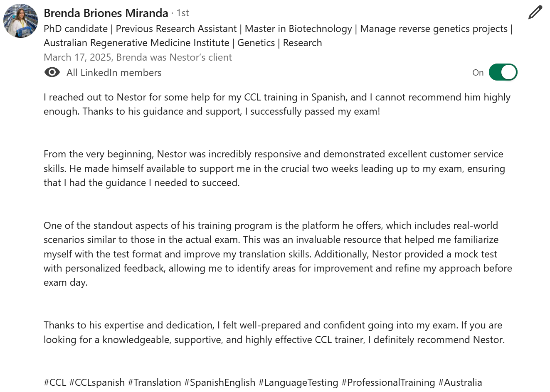Select the "All LinkedIn members" visibility label
The height and width of the screenshot is (392, 550).
(114, 73)
